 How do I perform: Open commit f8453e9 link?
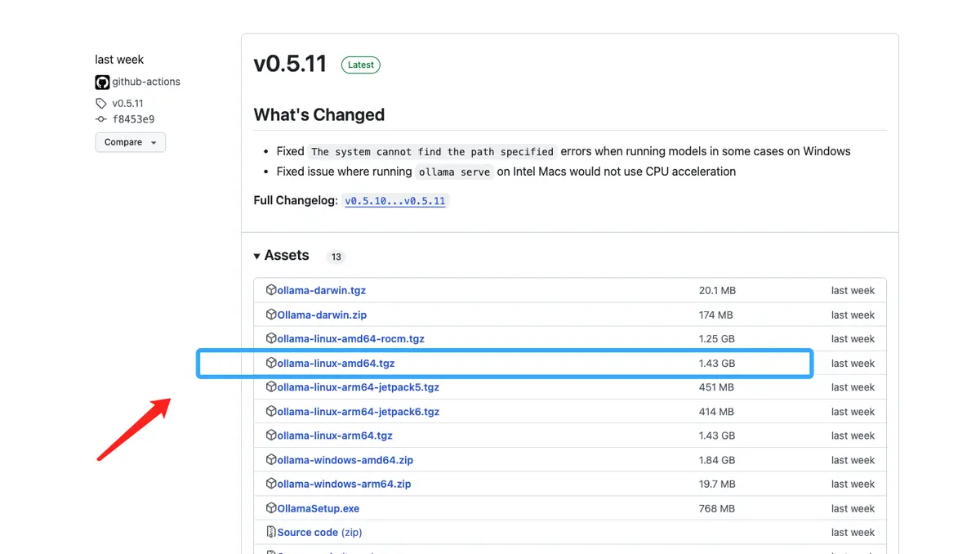tap(134, 119)
